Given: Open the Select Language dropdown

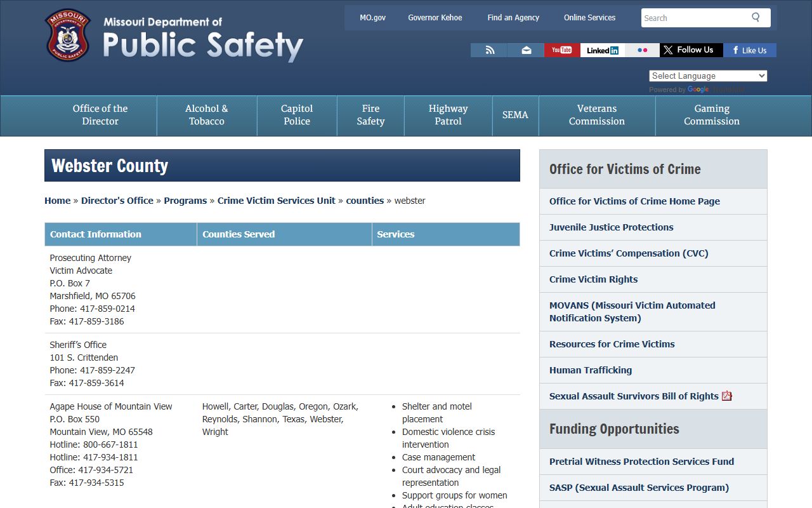Looking at the screenshot, I should pos(708,76).
